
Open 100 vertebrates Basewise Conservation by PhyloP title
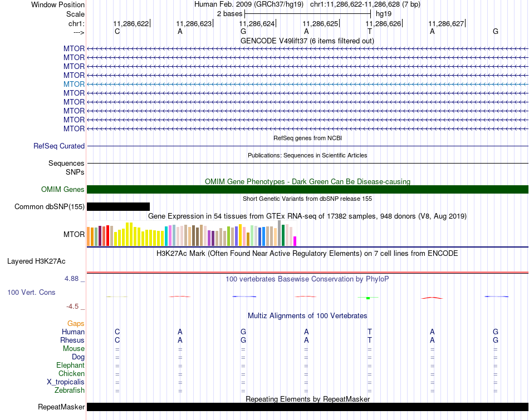click(x=307, y=279)
